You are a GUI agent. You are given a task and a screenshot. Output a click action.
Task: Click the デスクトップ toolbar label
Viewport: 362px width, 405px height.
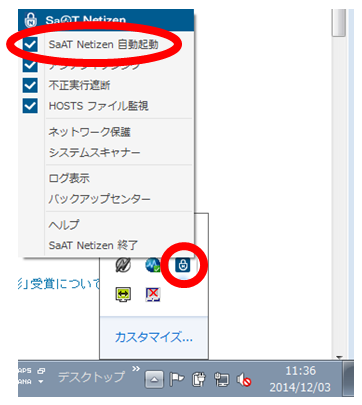click(x=92, y=377)
